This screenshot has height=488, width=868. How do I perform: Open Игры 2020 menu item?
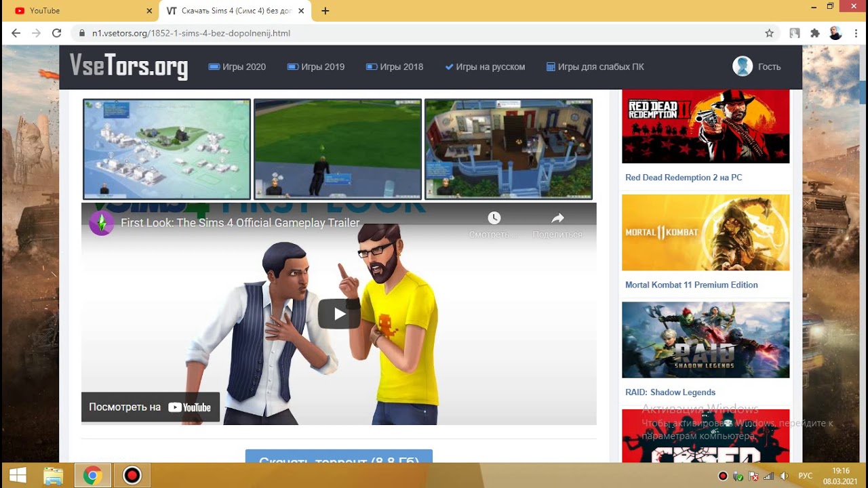pyautogui.click(x=237, y=67)
